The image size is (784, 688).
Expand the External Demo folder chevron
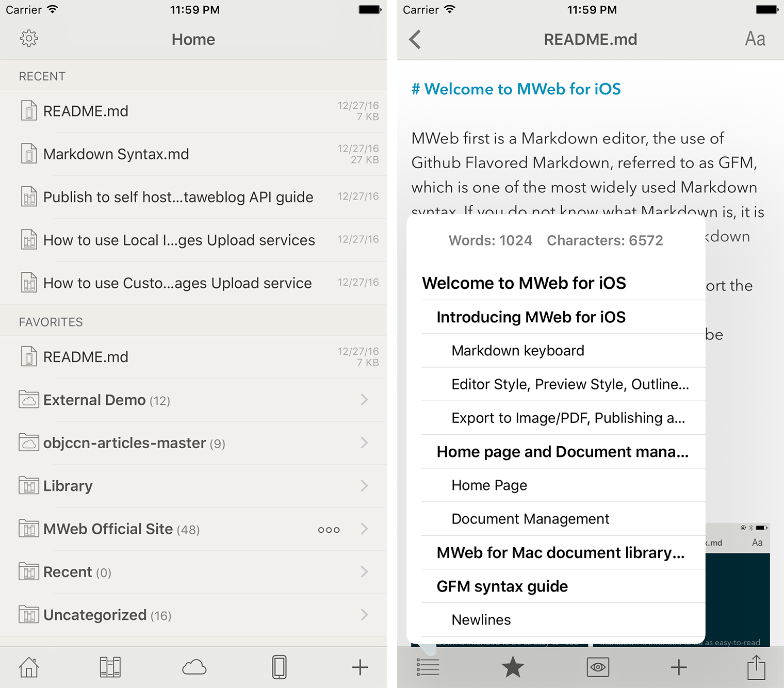[365, 400]
